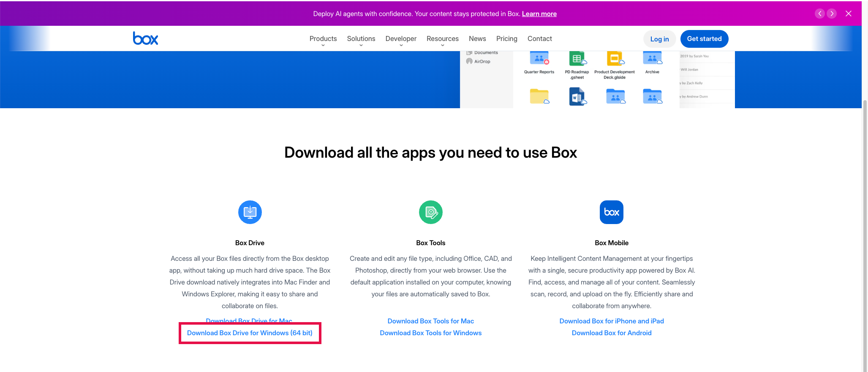Click the AirDrop icon in the sidebar preview
Screen dimensions: 868x372
point(469,61)
